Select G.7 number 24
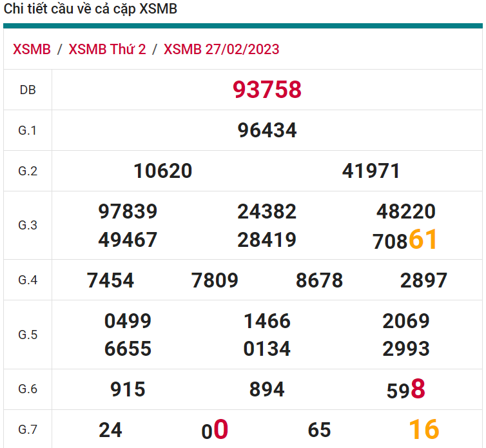Viewport: 486px width, 448px height. pos(110,430)
